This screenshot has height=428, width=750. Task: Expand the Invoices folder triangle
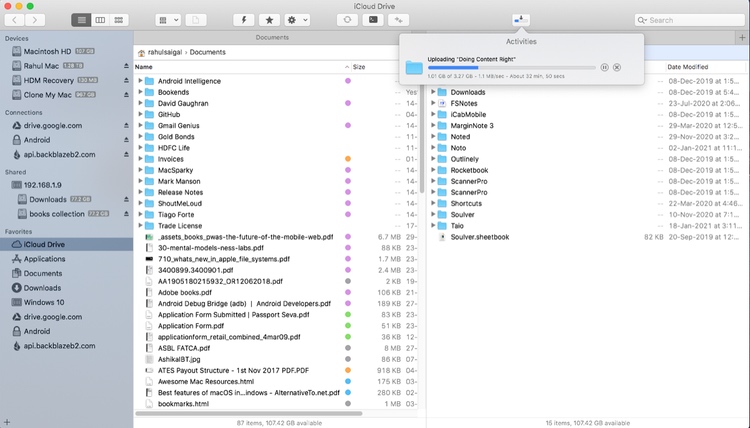[x=139, y=159]
